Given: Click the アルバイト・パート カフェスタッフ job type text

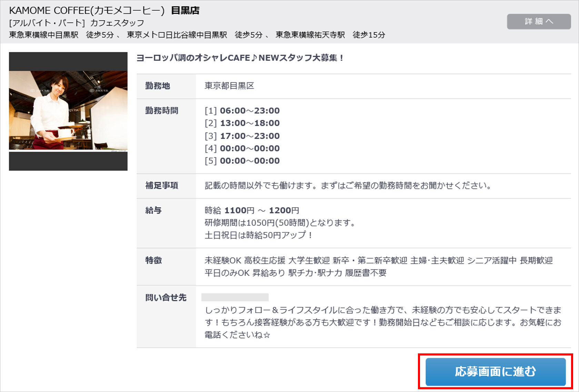Looking at the screenshot, I should (77, 23).
